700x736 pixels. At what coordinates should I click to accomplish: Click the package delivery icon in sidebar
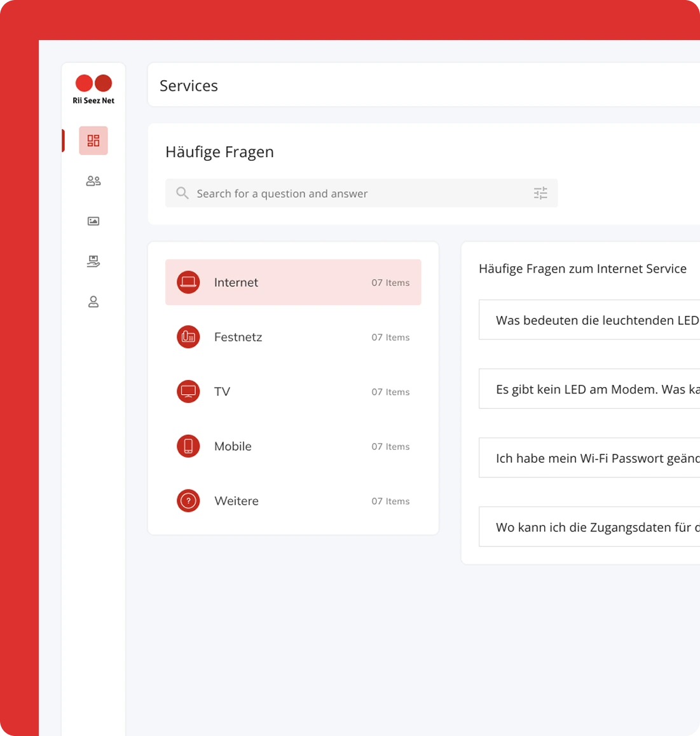click(93, 261)
